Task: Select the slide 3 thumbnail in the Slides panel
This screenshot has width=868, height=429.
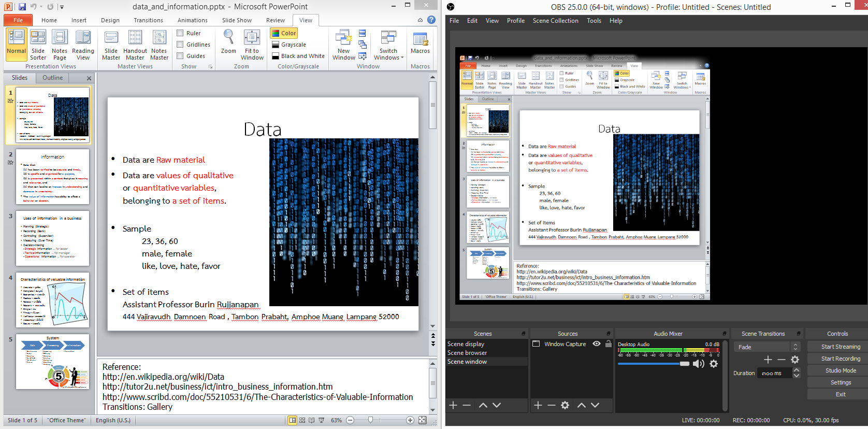Action: pos(52,238)
